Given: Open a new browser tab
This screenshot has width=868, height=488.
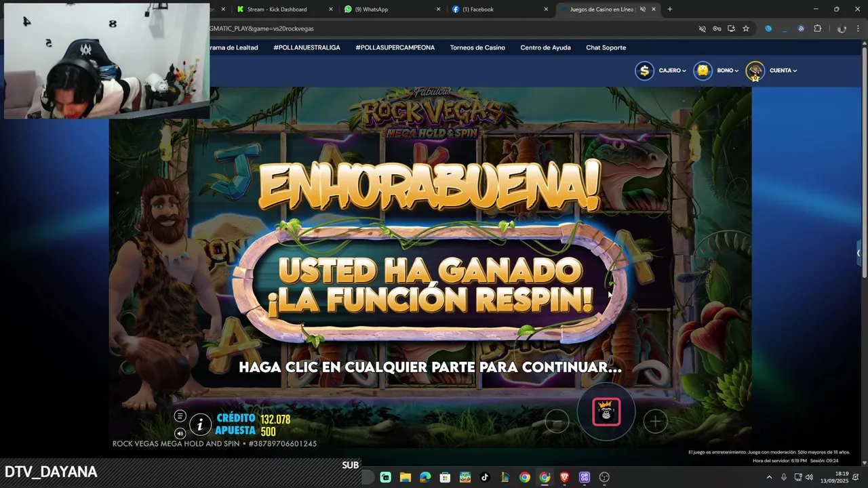Looking at the screenshot, I should point(670,9).
